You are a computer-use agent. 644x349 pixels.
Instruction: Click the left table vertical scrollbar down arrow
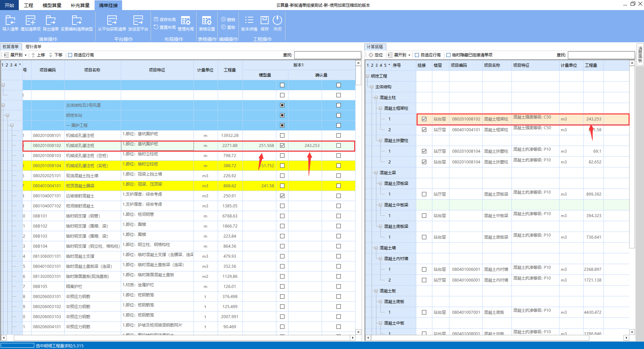pos(358,332)
